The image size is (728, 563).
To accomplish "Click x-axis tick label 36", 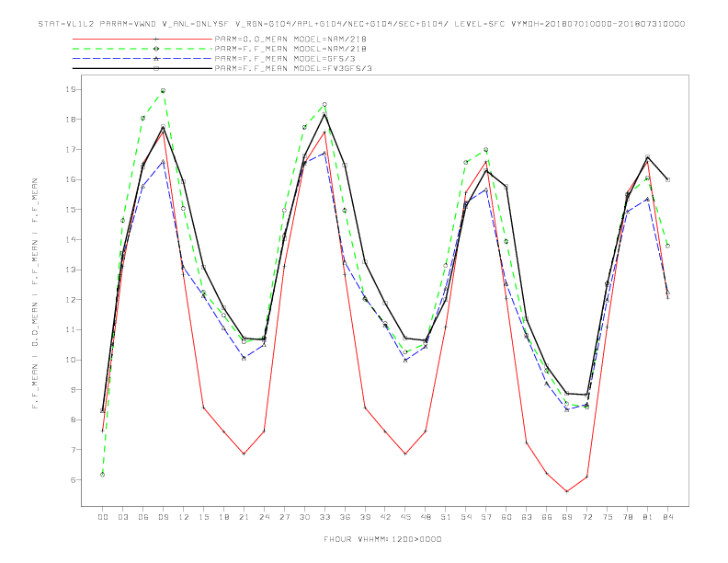I will click(x=345, y=517).
